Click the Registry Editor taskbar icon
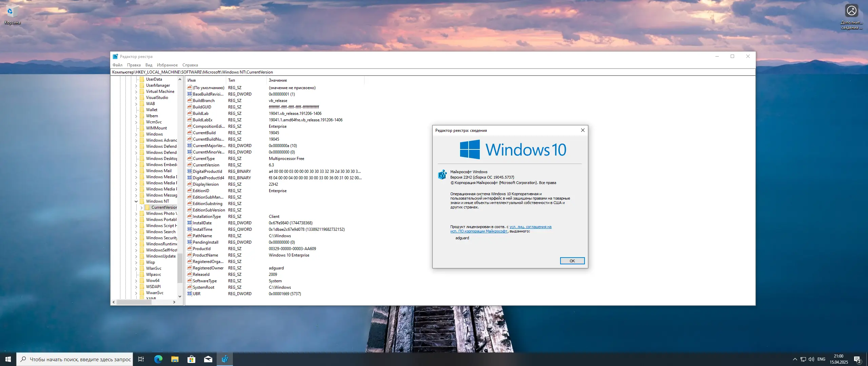The height and width of the screenshot is (366, 868). point(224,359)
